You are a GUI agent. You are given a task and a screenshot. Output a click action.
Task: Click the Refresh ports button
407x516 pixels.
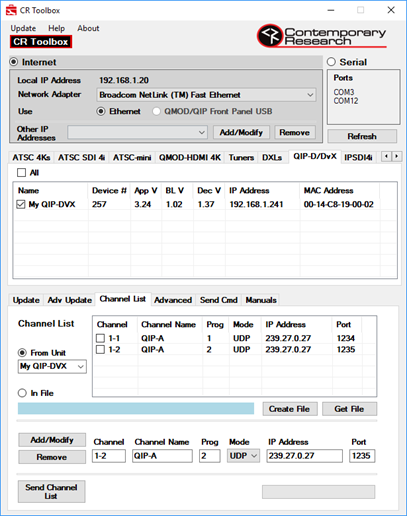[362, 136]
